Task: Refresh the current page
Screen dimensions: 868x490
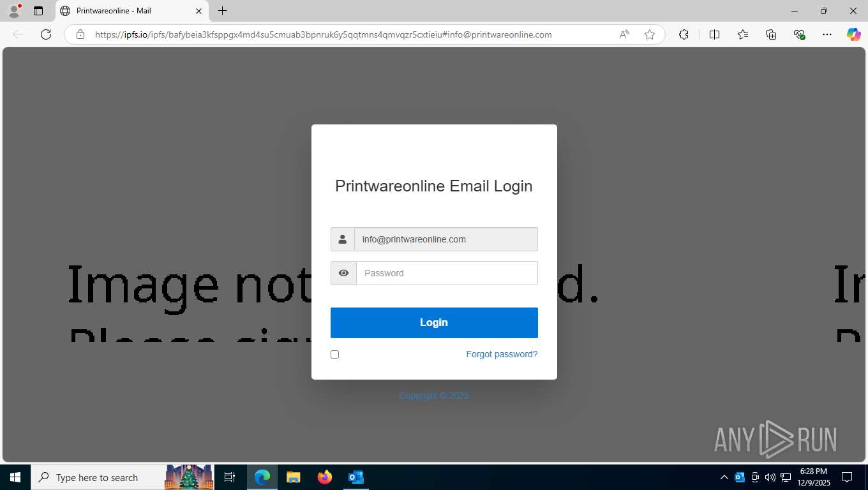Action: click(46, 34)
